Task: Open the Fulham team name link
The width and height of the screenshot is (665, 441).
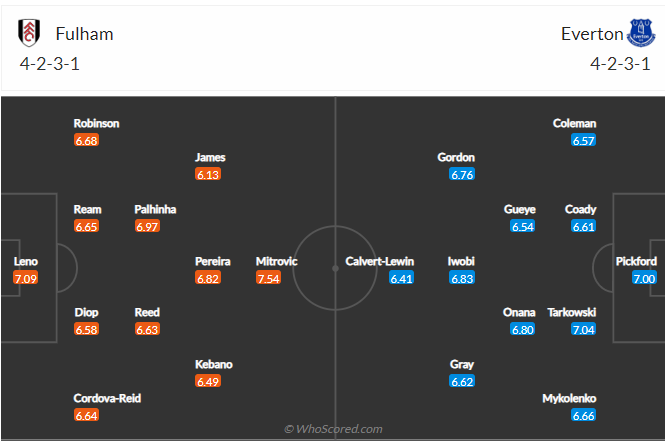Action: pos(84,34)
